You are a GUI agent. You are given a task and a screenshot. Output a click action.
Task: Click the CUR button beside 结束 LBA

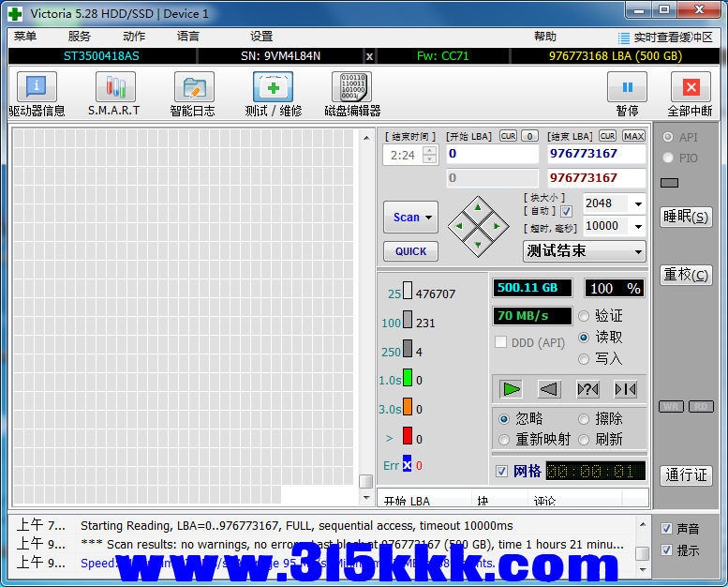608,136
